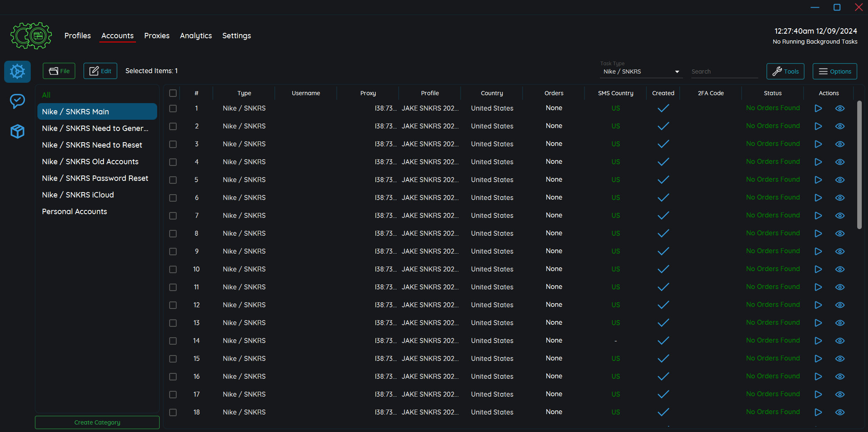The image size is (868, 432).
Task: Open the Options menu button
Action: tap(835, 72)
